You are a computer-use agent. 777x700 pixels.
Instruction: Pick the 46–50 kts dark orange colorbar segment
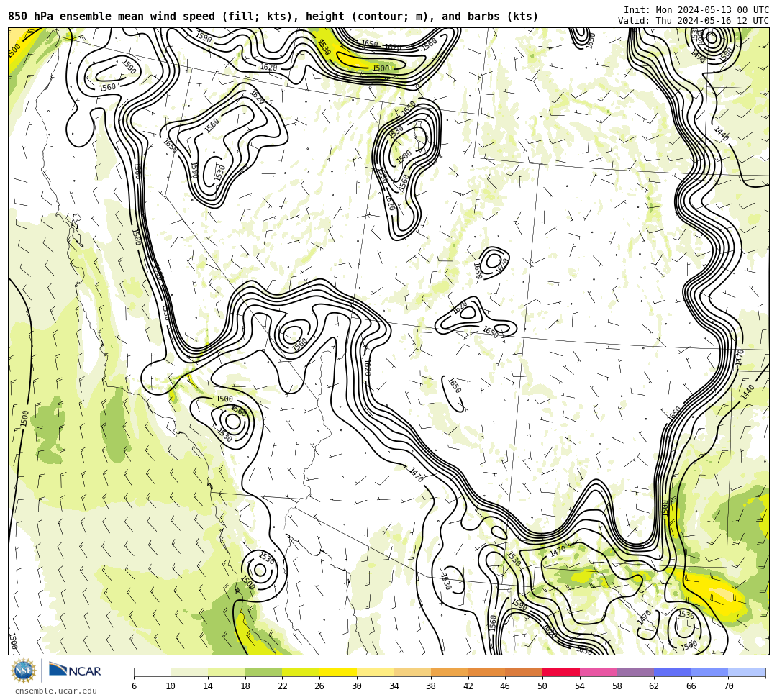(x=524, y=672)
